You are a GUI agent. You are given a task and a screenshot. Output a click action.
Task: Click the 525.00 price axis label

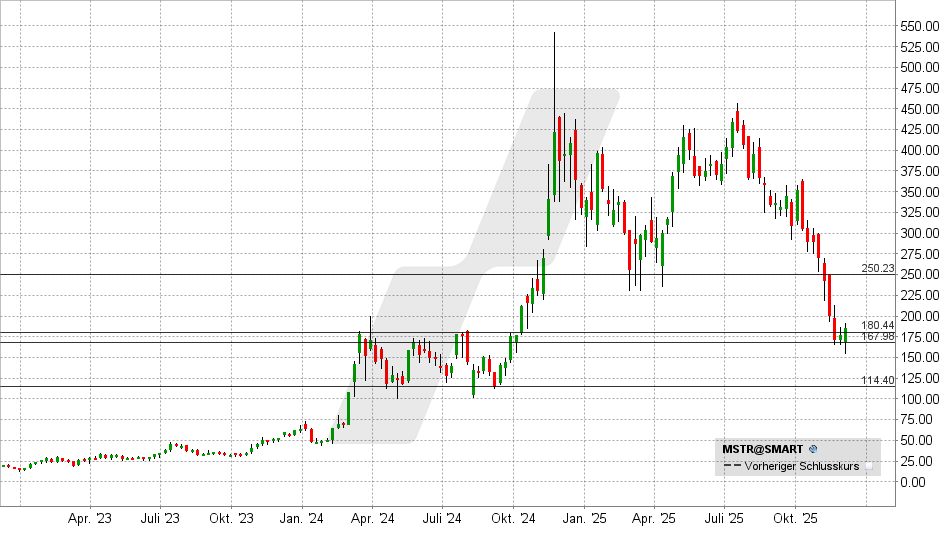tap(920, 47)
